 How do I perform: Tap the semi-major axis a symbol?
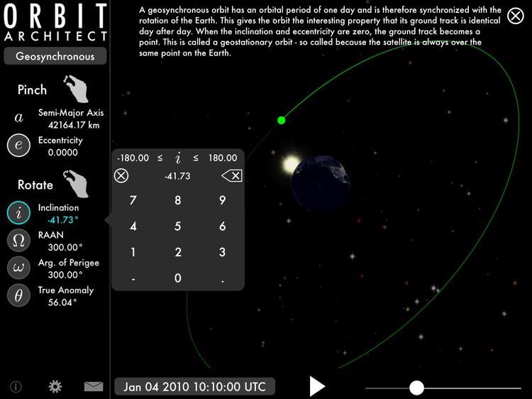click(x=18, y=117)
